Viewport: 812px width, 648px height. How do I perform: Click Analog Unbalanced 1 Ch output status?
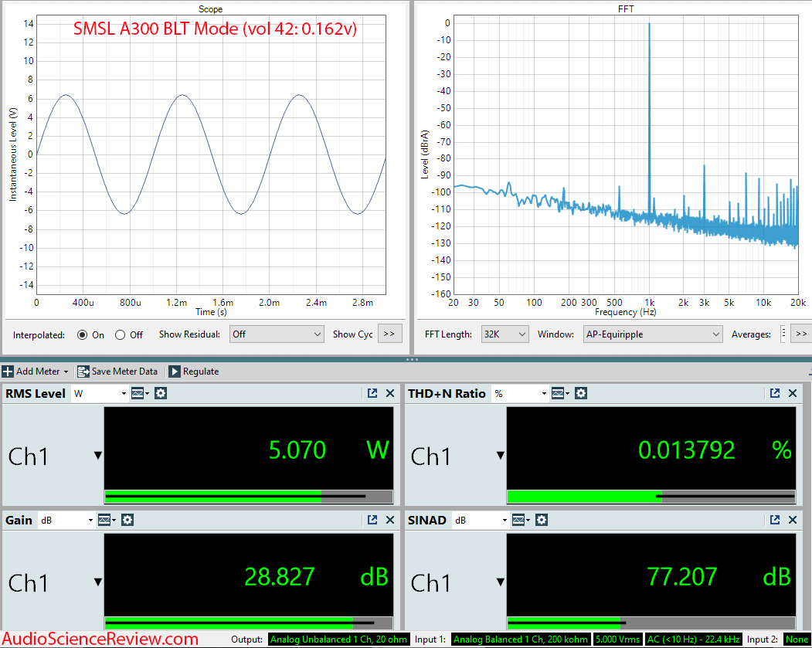338,640
